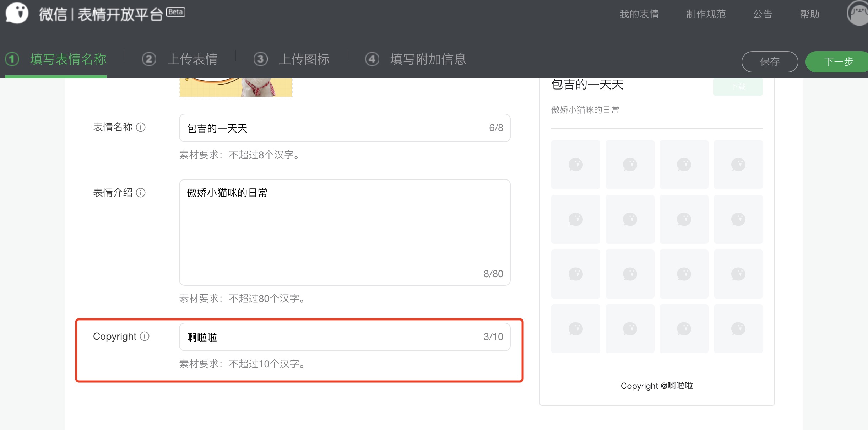868x430 pixels.
Task: Go to the 填写附加信息 step
Action: click(428, 59)
